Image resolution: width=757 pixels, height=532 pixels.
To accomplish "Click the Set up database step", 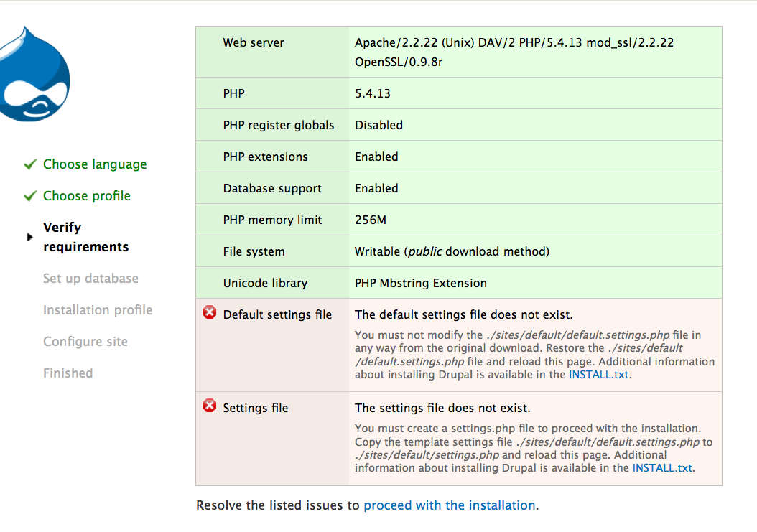I will (x=90, y=279).
